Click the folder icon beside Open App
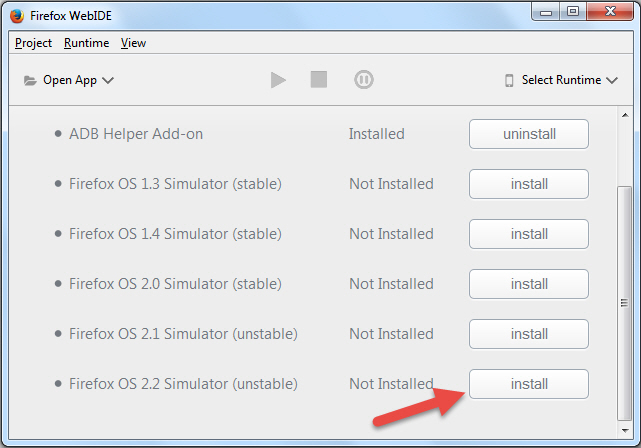This screenshot has height=448, width=641. [30, 81]
